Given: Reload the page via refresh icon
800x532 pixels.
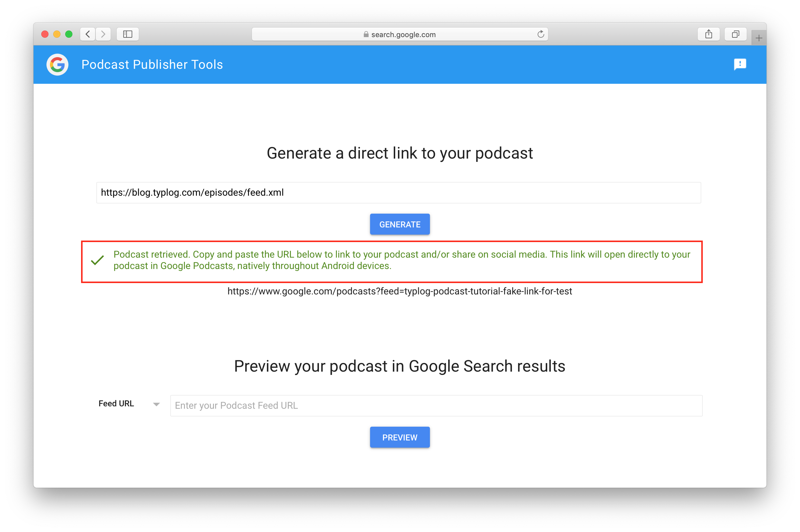Looking at the screenshot, I should click(540, 34).
